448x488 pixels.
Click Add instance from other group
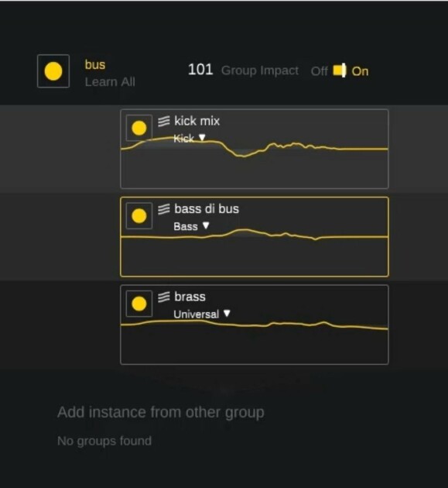tap(161, 412)
